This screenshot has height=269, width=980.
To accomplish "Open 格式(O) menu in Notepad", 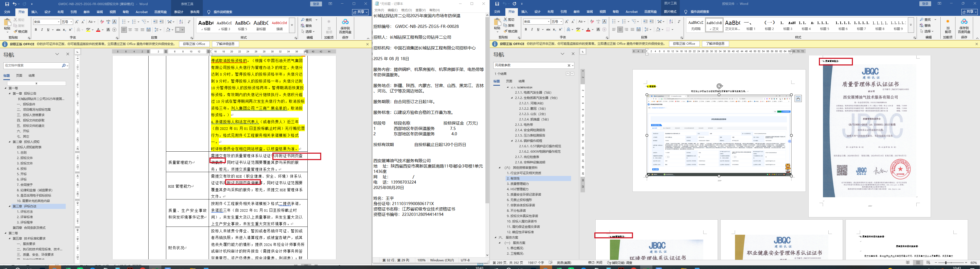I will tap(407, 10).
